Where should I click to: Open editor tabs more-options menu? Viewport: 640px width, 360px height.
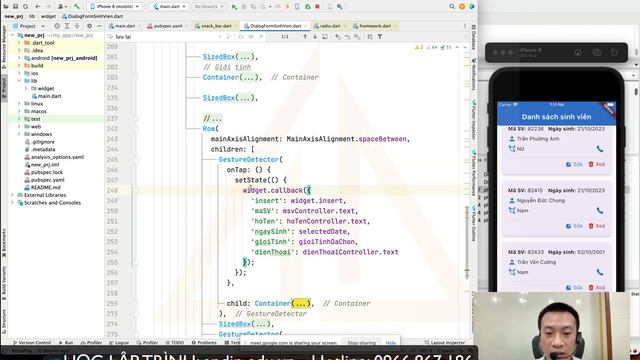(x=465, y=26)
